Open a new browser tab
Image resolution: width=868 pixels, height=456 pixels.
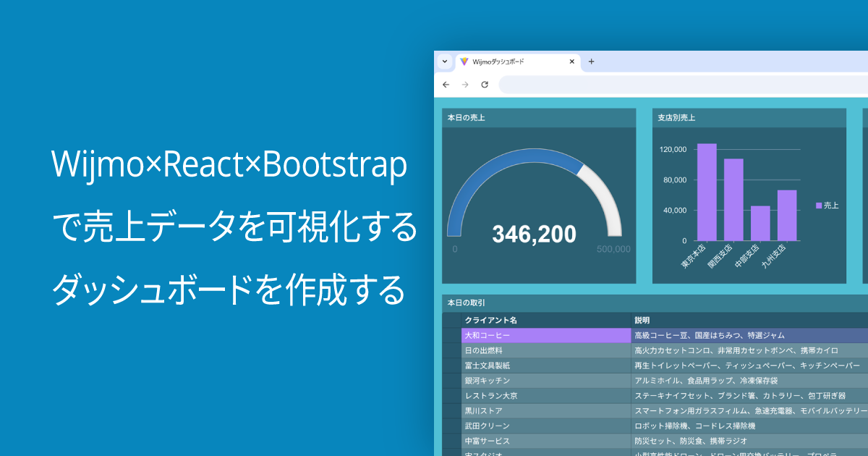point(591,62)
